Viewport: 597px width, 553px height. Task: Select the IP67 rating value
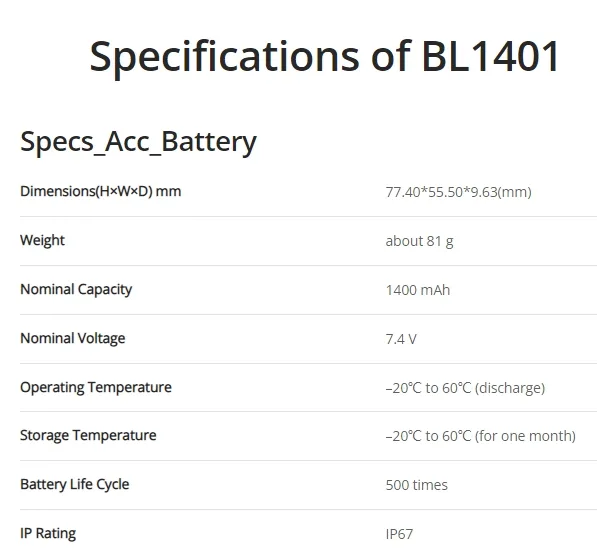click(x=399, y=534)
